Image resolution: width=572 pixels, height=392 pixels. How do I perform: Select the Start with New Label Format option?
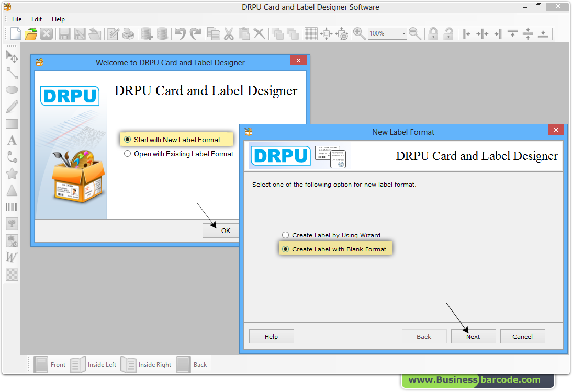[127, 139]
